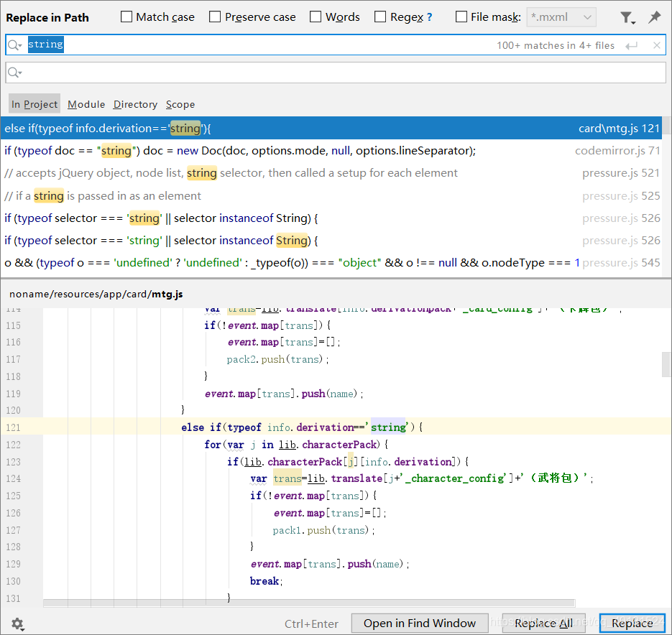The image size is (672, 635).
Task: Click line number 121 in preview gutter
Action: 13,427
